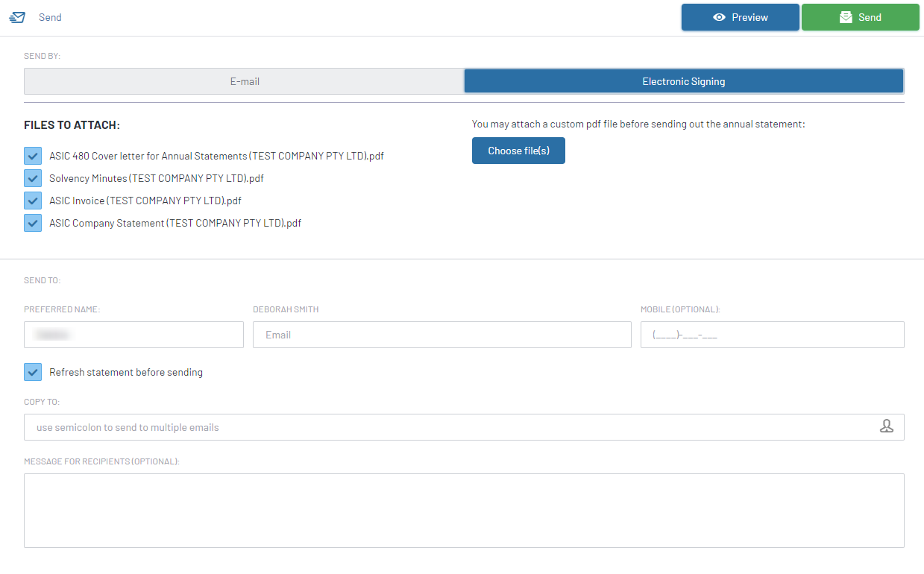Click the Mobile optional input field
This screenshot has width=924, height=574.
click(772, 334)
